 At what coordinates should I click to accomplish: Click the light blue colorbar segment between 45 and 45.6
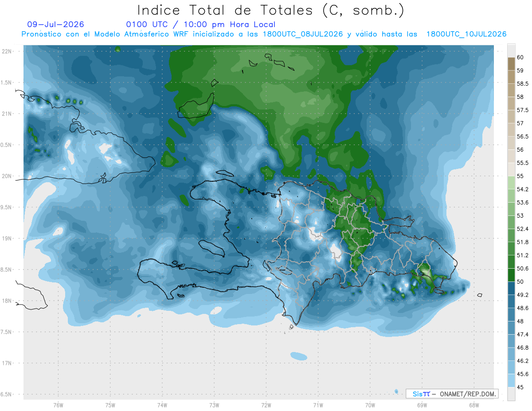pos(511,380)
